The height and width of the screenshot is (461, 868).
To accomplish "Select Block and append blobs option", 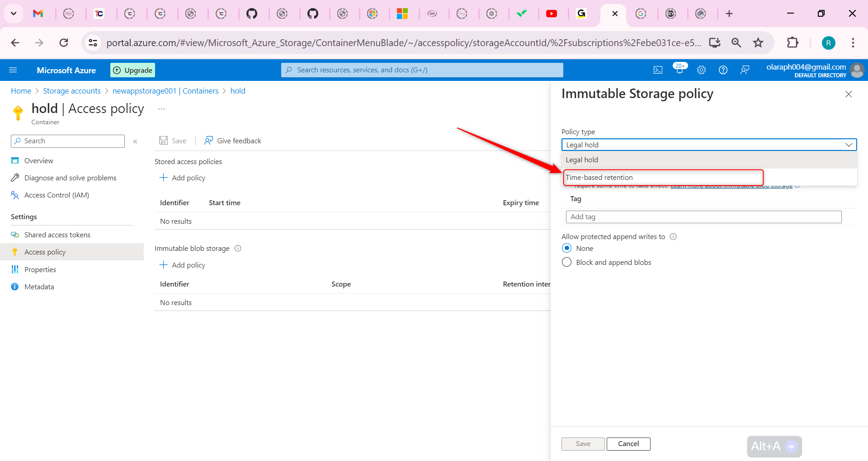I will [x=567, y=262].
